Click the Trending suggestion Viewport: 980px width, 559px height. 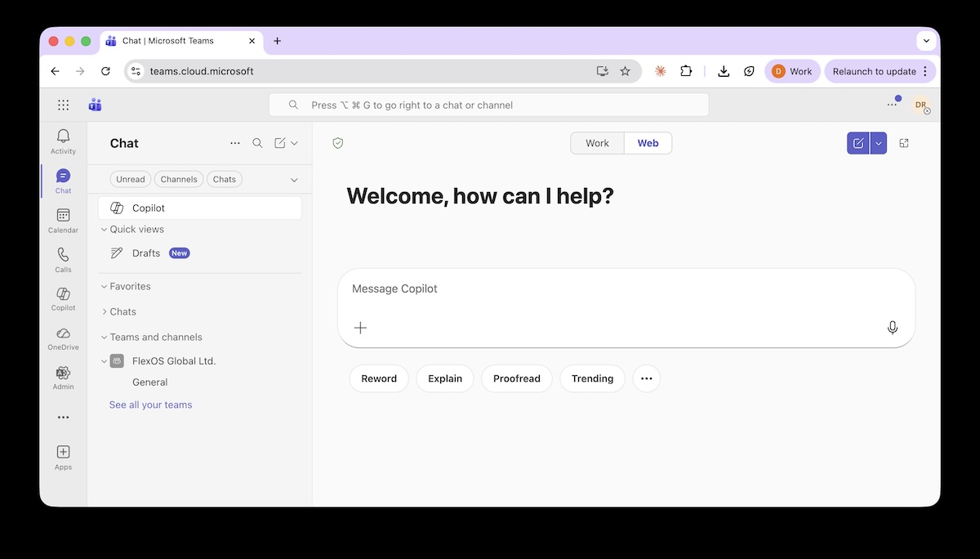tap(592, 378)
